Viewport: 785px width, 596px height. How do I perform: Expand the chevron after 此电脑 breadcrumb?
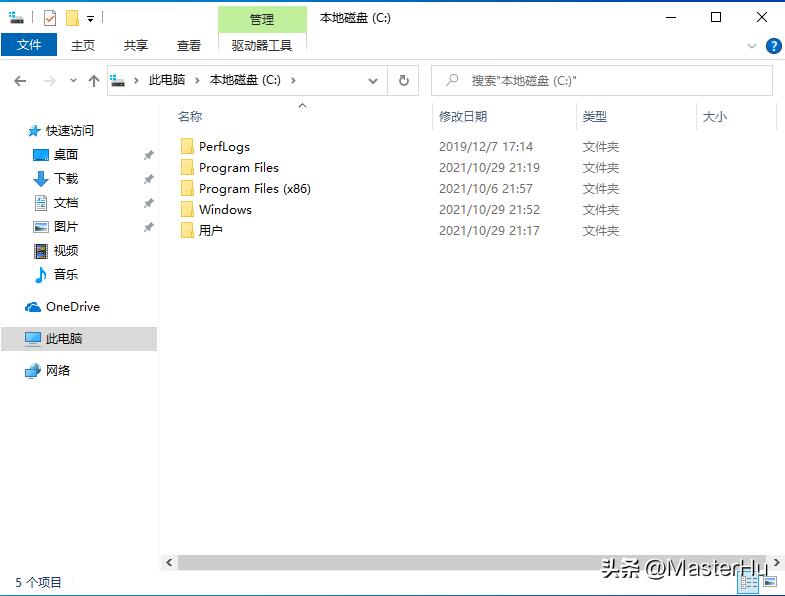click(197, 81)
